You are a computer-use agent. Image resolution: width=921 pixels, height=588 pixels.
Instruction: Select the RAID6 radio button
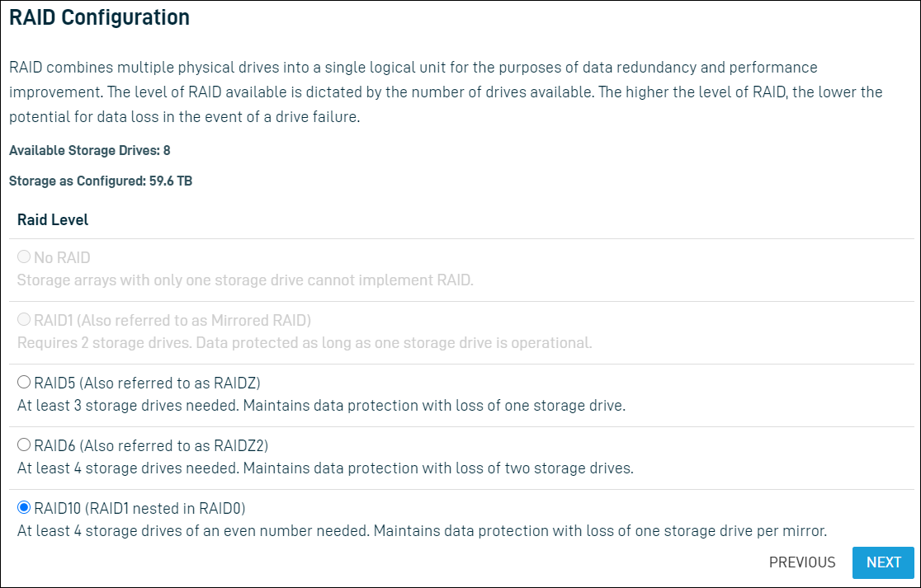click(23, 445)
